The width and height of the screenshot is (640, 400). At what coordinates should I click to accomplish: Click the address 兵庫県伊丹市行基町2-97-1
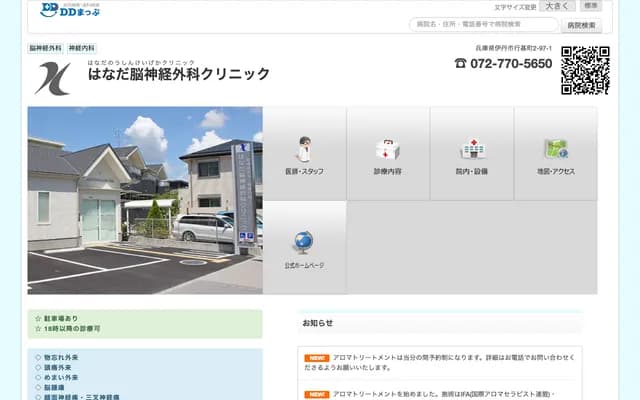513,48
